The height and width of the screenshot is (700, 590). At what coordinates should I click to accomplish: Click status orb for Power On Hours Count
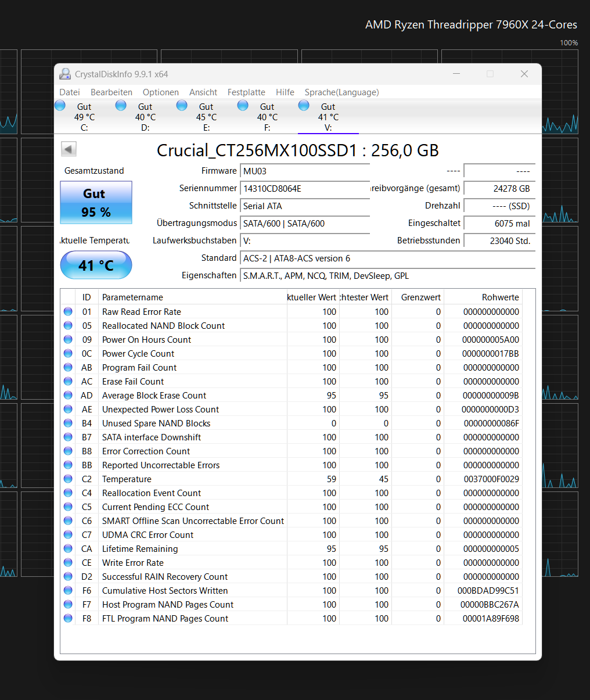(x=68, y=340)
